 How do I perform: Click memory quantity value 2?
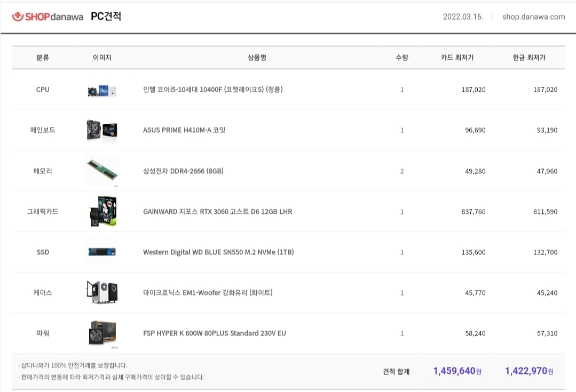coord(402,171)
